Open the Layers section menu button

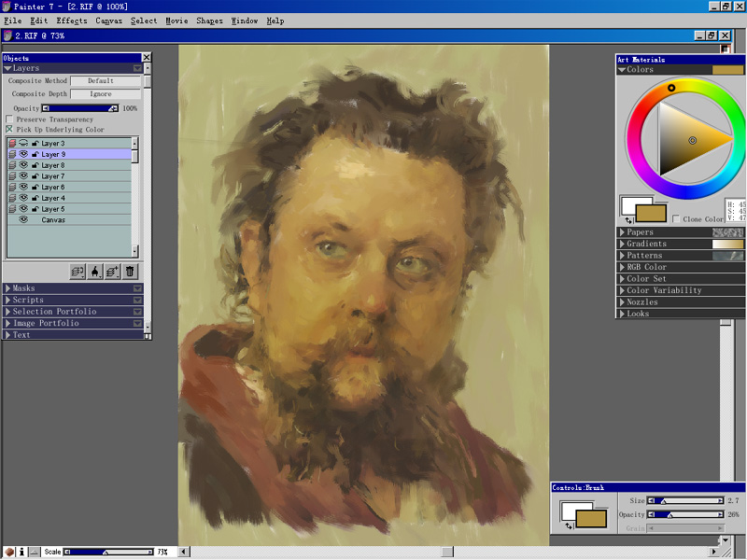[x=137, y=68]
